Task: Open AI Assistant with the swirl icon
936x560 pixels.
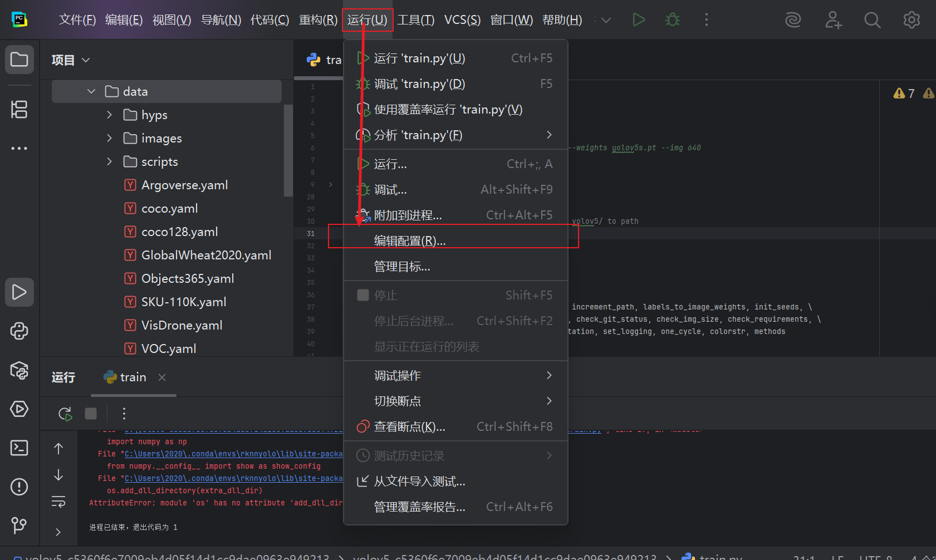Action: coord(793,19)
